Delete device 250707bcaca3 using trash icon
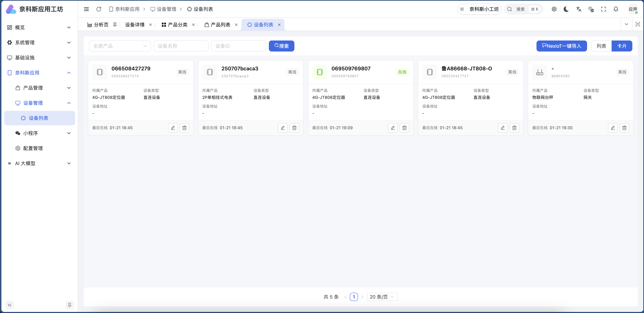Screen dimensions: 644x313 pyautogui.click(x=294, y=128)
